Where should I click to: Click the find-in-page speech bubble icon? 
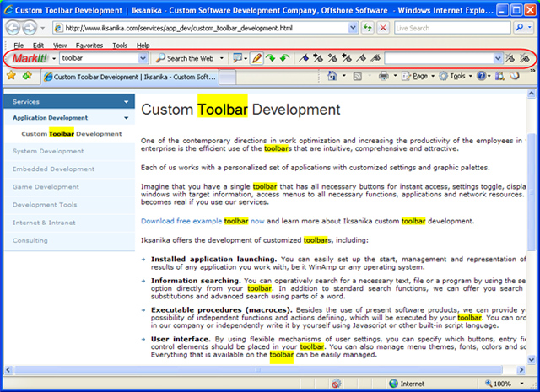237,58
